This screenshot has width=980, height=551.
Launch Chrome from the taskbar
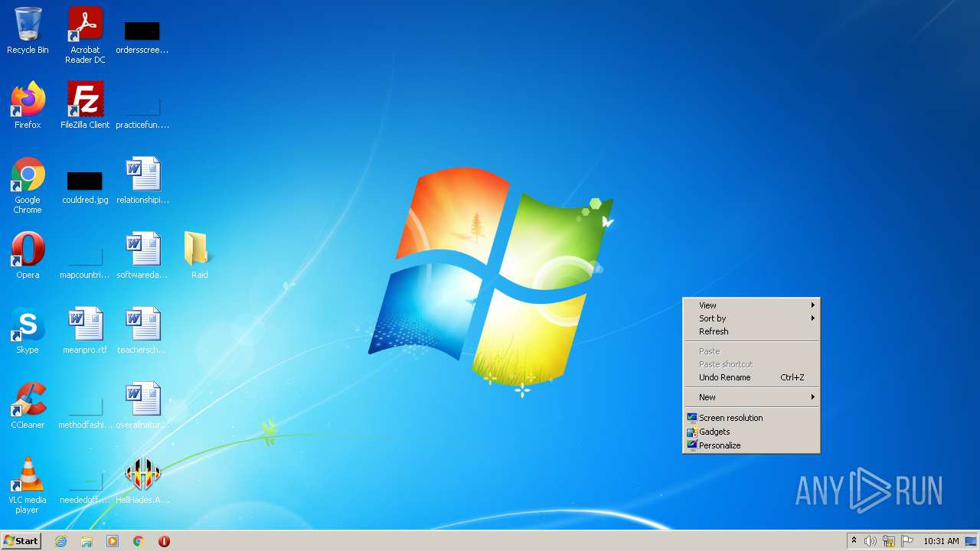pos(139,541)
